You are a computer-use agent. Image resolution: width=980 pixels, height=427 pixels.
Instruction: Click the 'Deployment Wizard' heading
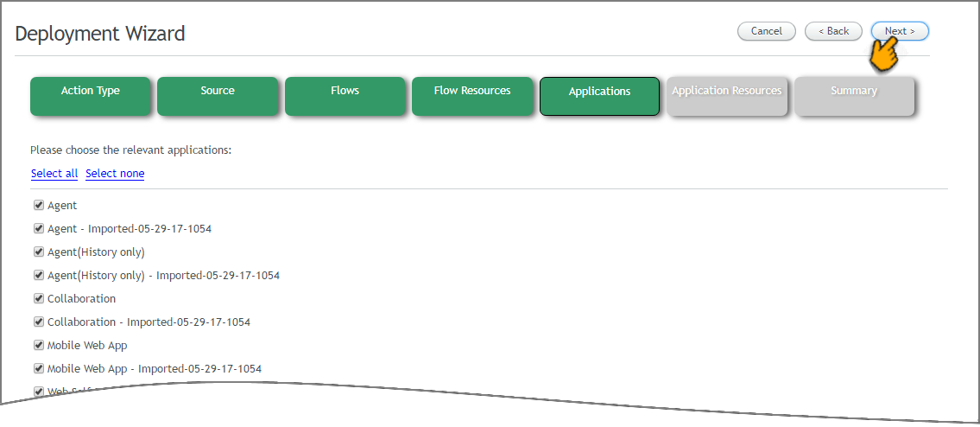(100, 33)
